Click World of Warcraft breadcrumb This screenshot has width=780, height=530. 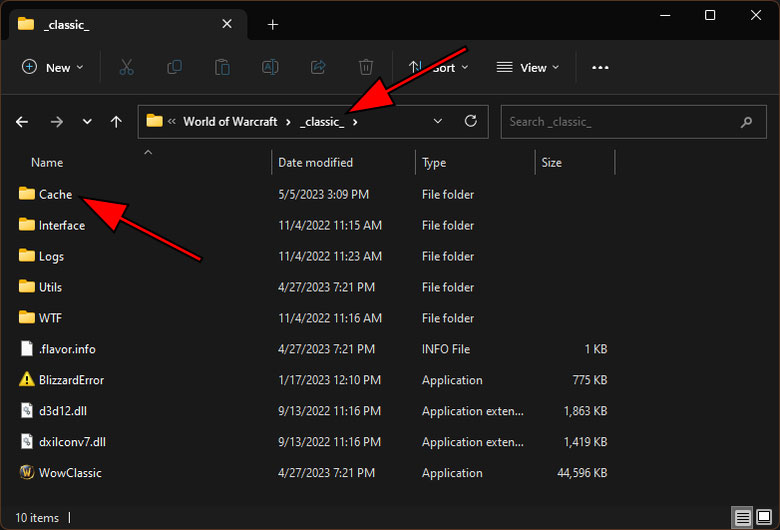pos(230,121)
